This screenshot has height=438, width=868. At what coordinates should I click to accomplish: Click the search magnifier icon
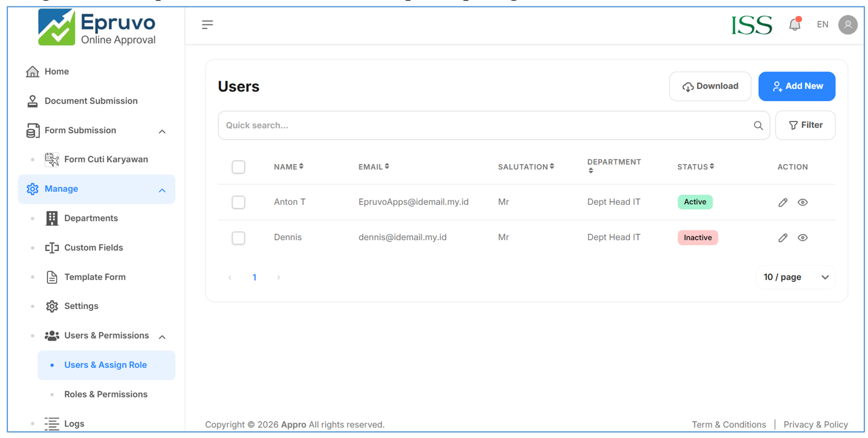758,126
